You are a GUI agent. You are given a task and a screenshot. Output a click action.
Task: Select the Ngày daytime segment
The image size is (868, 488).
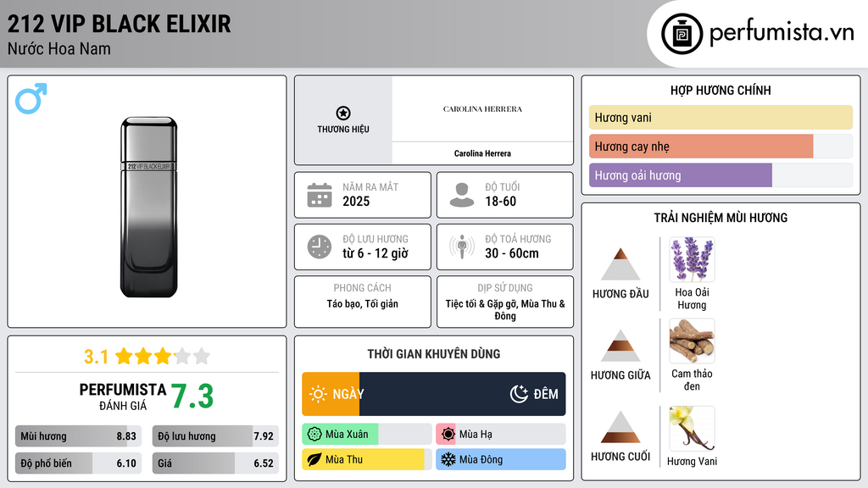331,394
